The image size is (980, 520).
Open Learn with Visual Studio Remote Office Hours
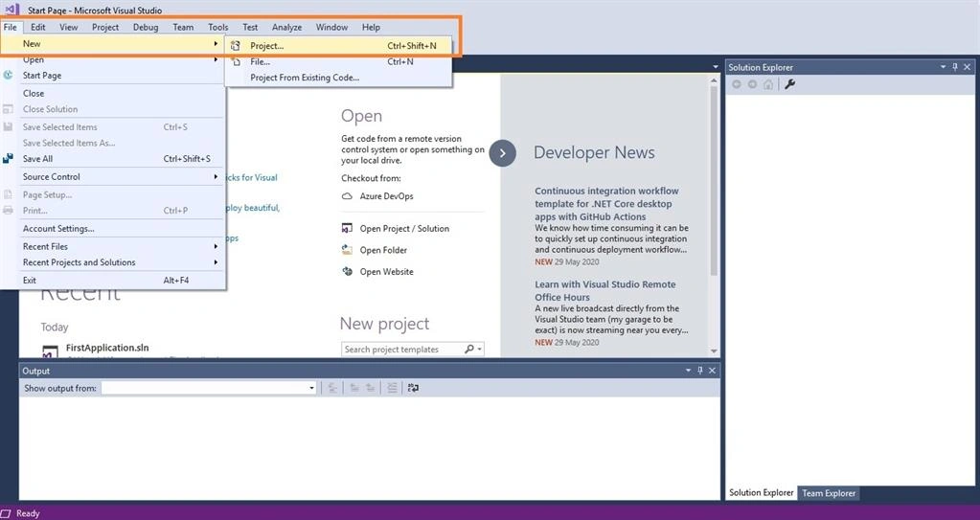click(605, 290)
